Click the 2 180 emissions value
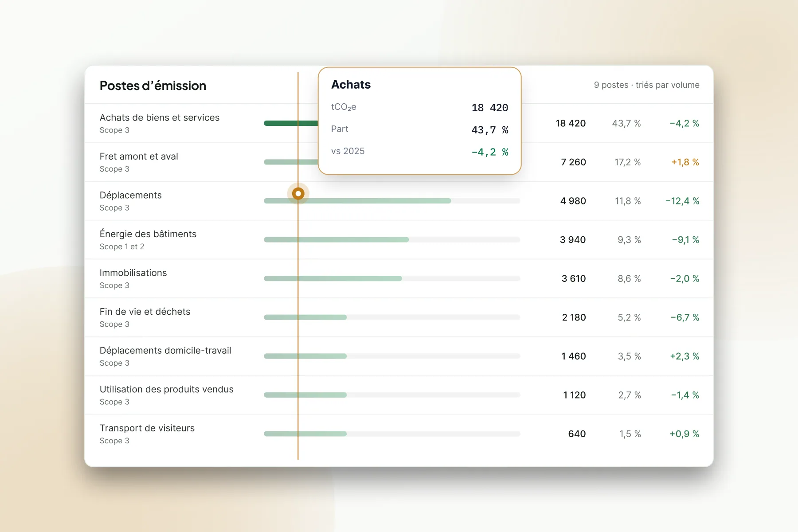This screenshot has width=798, height=532. (574, 317)
